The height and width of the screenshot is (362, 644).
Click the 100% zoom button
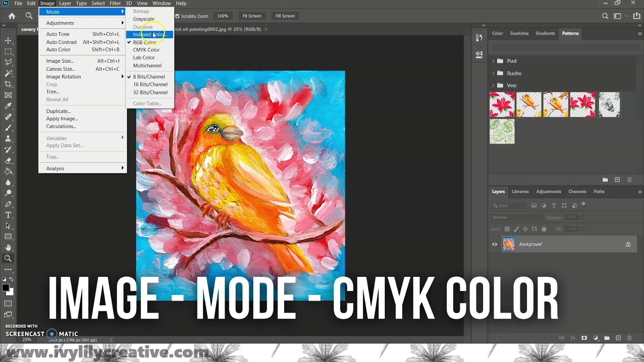[x=223, y=16]
